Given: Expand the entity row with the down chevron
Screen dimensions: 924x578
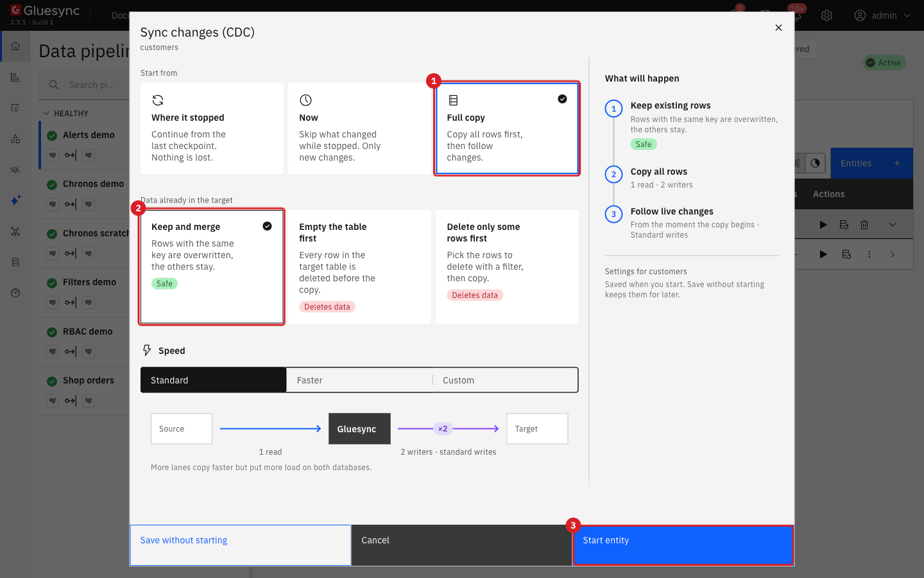Looking at the screenshot, I should 893,225.
